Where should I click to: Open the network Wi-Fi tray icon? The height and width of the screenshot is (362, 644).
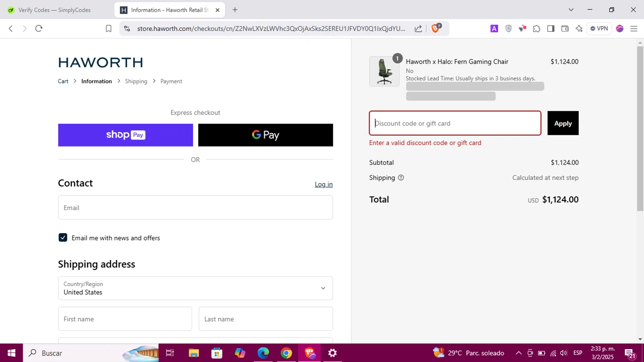click(x=553, y=353)
